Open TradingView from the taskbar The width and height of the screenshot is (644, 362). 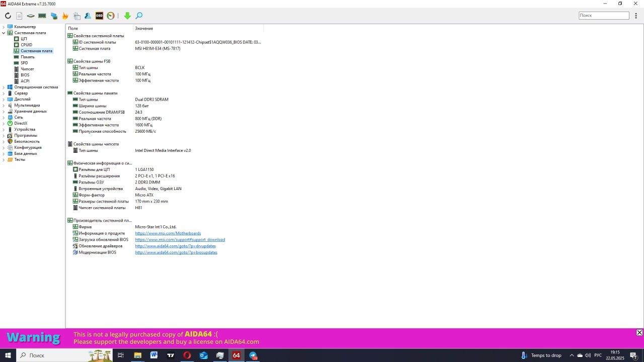pyautogui.click(x=171, y=355)
